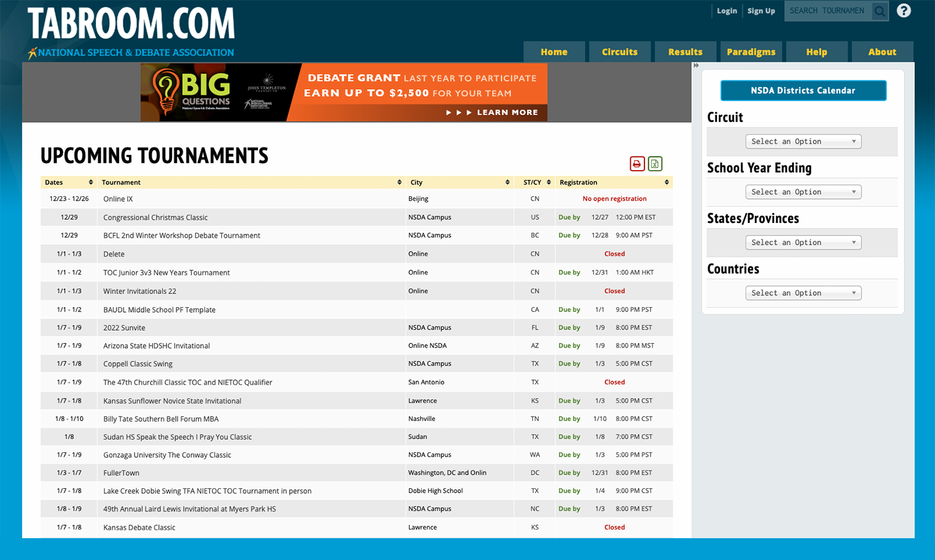
Task: Open BCFL 2nd Winter Workshop Debate Tournament
Action: 181,235
